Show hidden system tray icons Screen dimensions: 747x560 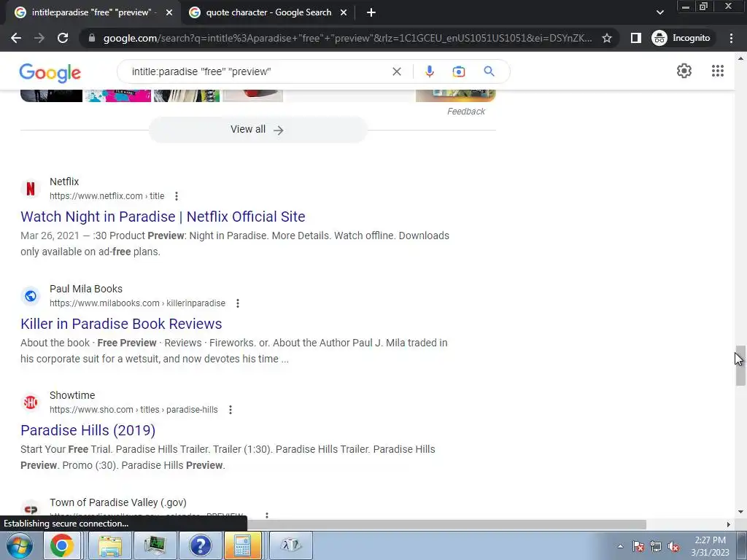[620, 547]
